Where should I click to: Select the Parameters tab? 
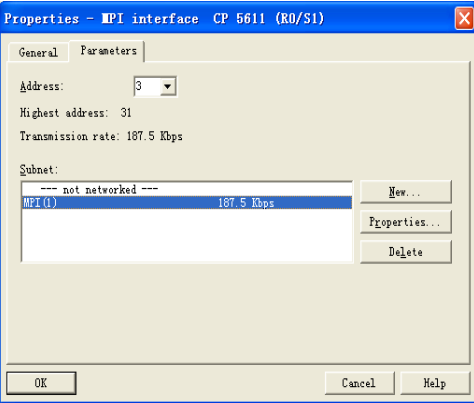pyautogui.click(x=107, y=51)
